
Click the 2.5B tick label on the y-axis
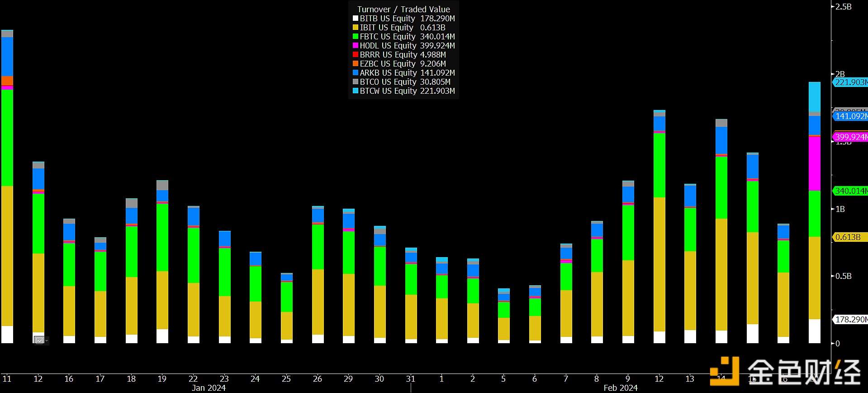(844, 7)
